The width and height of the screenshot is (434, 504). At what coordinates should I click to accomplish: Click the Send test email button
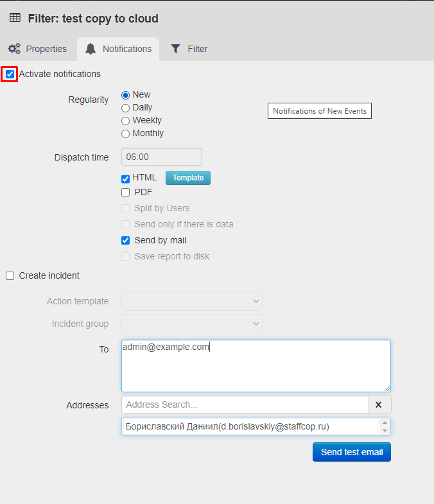351,452
